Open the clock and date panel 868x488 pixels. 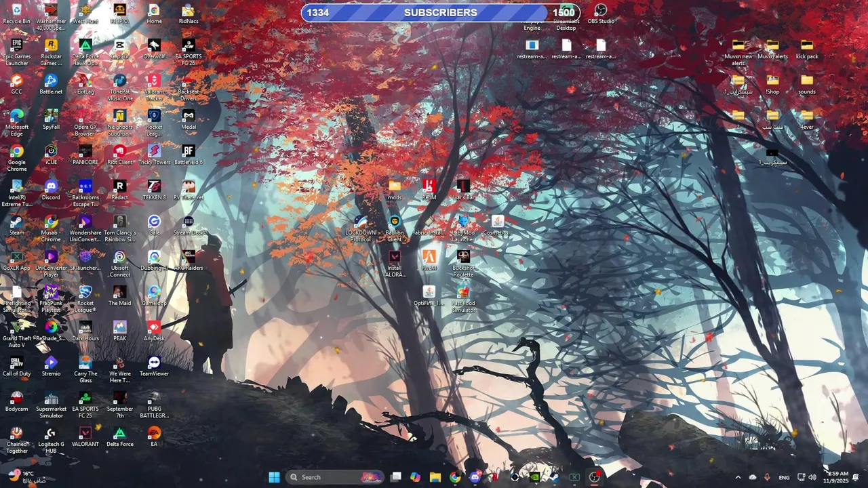[x=837, y=477]
